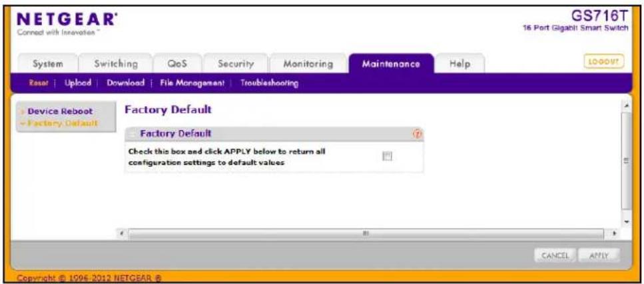
Task: Click the LOGOUT button
Action: pyautogui.click(x=604, y=61)
